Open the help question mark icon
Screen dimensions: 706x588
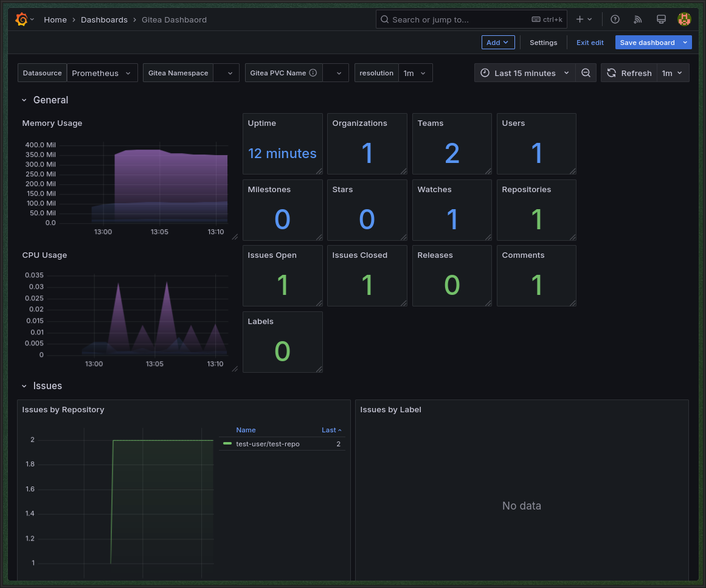click(615, 19)
